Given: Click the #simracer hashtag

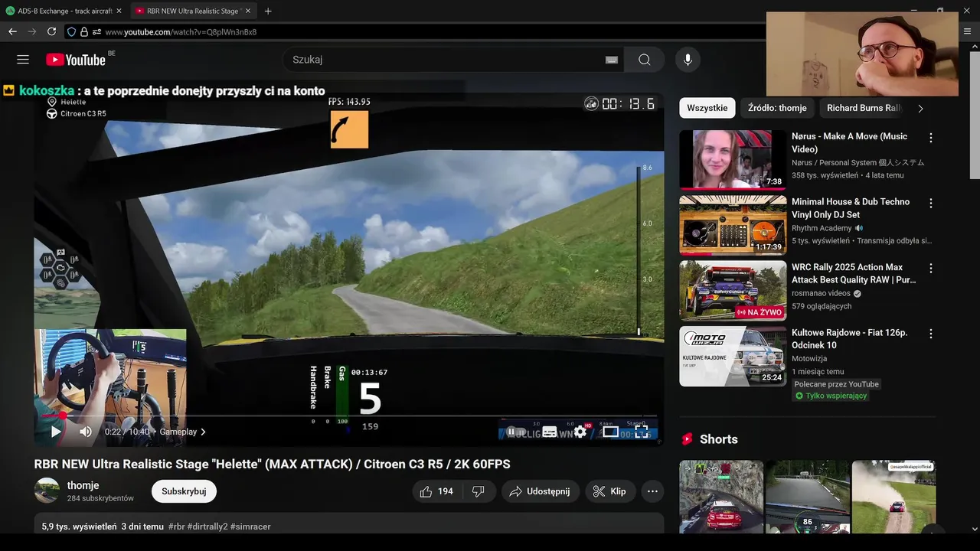Looking at the screenshot, I should pos(250,527).
